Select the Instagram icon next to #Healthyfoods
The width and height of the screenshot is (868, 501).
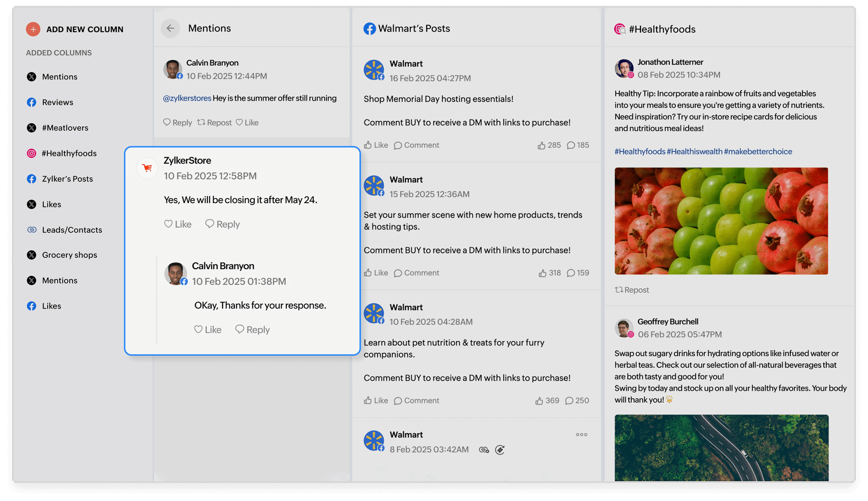pos(32,153)
